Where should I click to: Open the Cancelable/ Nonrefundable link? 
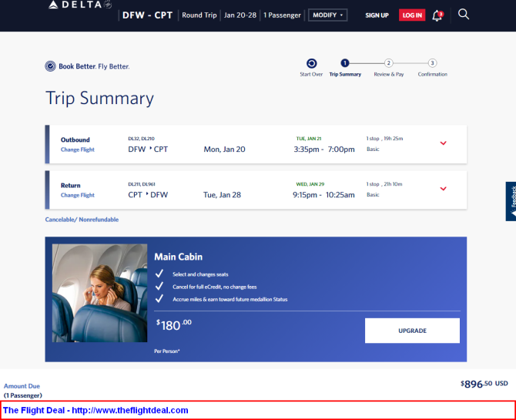tap(82, 220)
